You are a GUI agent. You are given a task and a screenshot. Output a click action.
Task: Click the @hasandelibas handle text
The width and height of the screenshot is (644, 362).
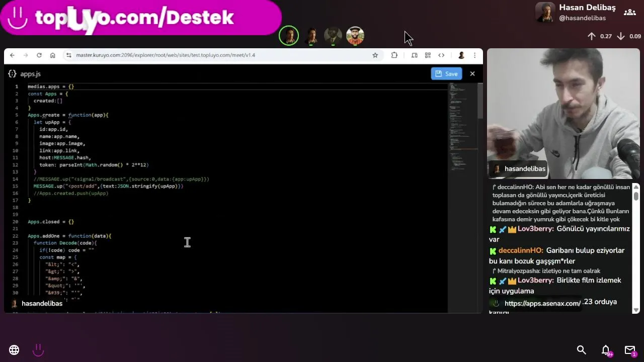pos(582,18)
